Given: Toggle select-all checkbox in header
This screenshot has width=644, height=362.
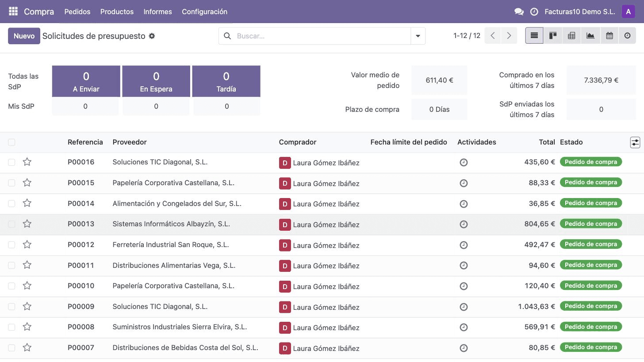Looking at the screenshot, I should (x=11, y=142).
